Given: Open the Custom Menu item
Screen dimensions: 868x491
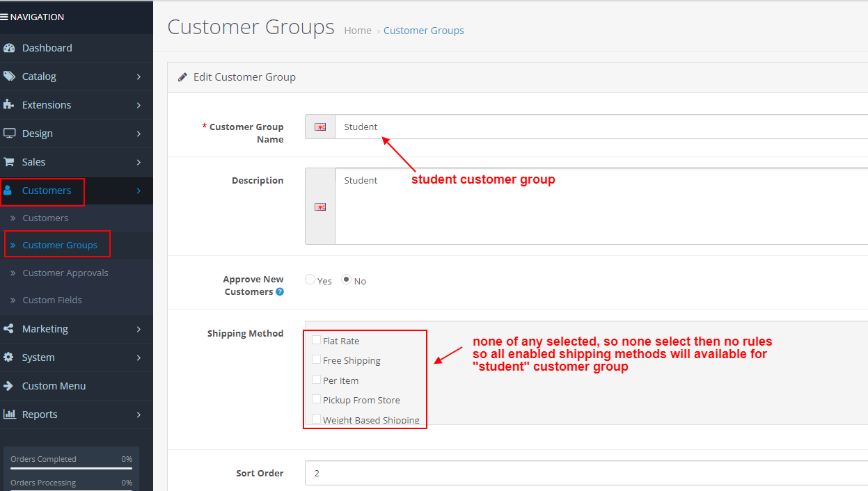Looking at the screenshot, I should pyautogui.click(x=77, y=386).
